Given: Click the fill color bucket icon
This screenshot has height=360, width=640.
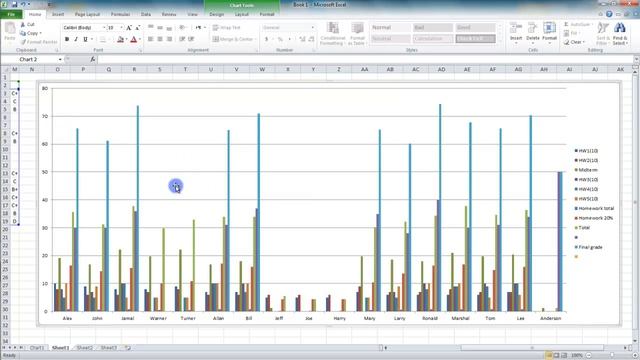Looking at the screenshot, I should pos(120,40).
